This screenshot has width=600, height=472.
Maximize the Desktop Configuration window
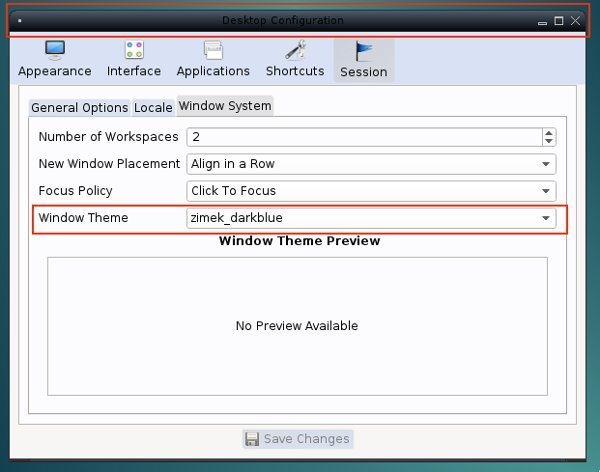559,21
